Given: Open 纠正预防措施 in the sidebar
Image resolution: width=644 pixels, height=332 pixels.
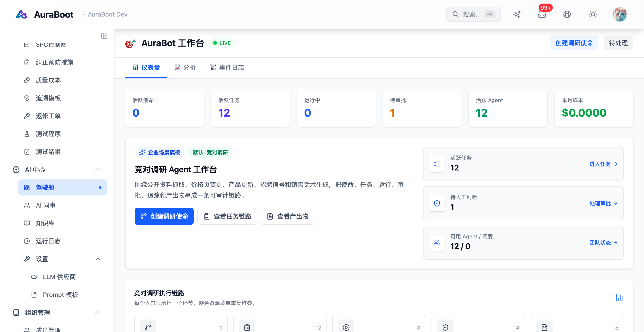Looking at the screenshot, I should 63,62.
